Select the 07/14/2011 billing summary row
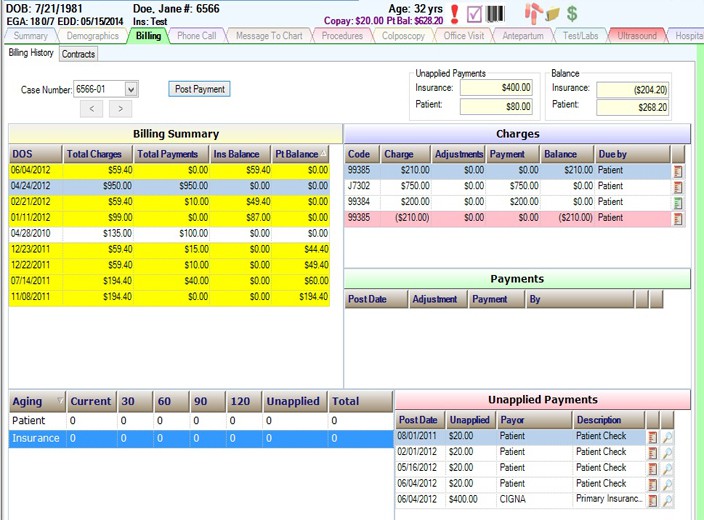The width and height of the screenshot is (704, 520). (x=169, y=281)
